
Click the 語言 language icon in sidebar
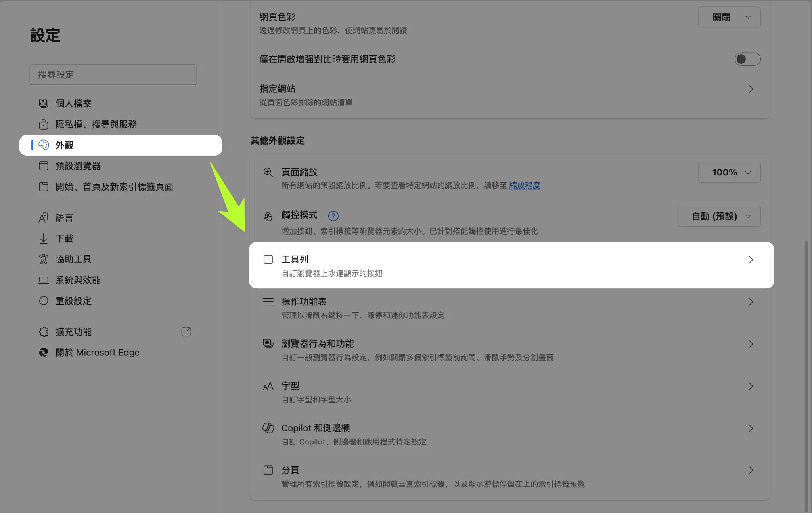pyautogui.click(x=44, y=217)
